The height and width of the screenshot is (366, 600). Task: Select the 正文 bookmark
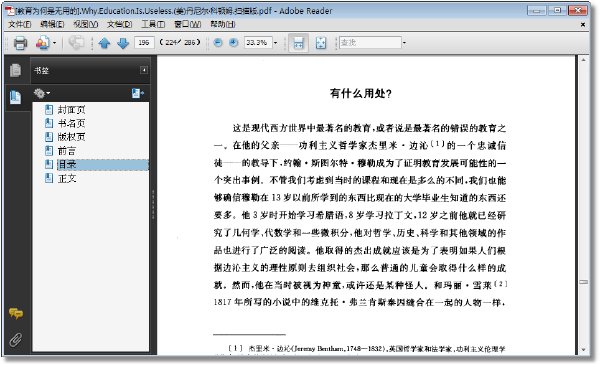pos(67,178)
